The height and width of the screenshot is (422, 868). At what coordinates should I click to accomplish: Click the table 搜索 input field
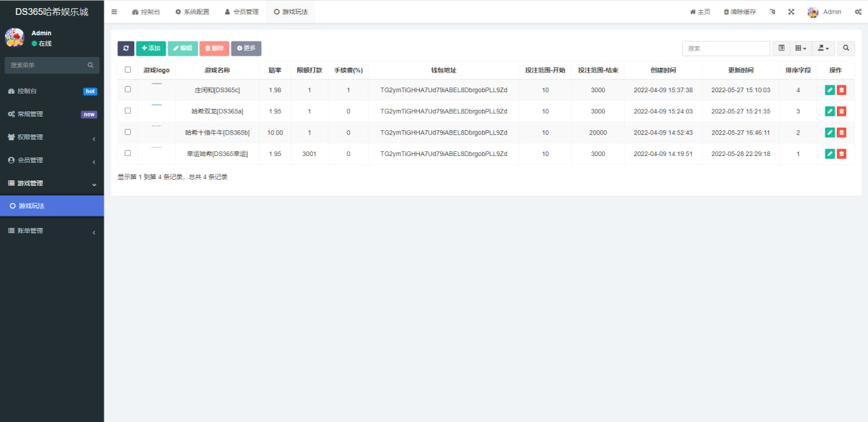tap(726, 48)
